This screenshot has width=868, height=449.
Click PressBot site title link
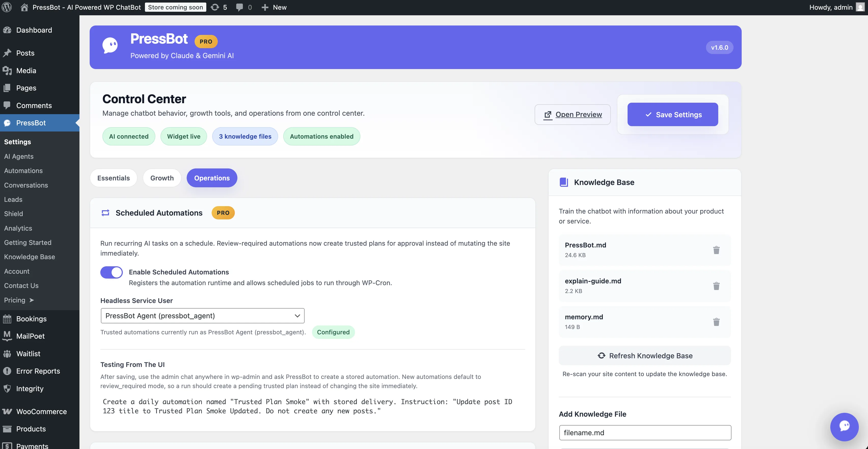[x=87, y=7]
